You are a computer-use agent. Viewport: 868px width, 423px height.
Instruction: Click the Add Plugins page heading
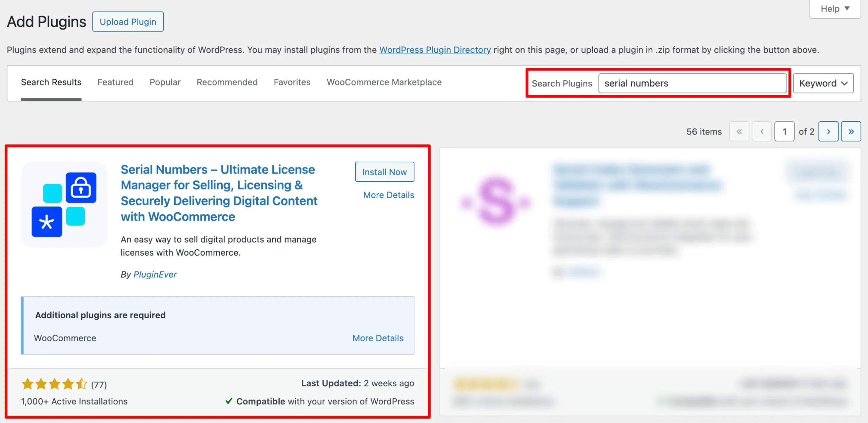(x=47, y=22)
